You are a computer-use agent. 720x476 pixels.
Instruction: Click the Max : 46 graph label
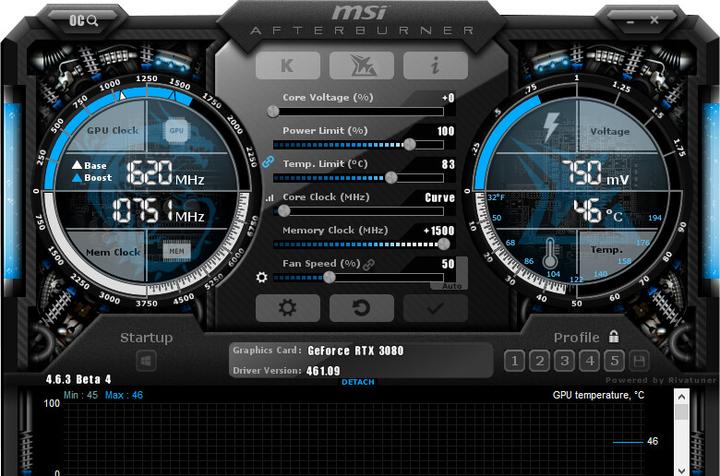124,395
